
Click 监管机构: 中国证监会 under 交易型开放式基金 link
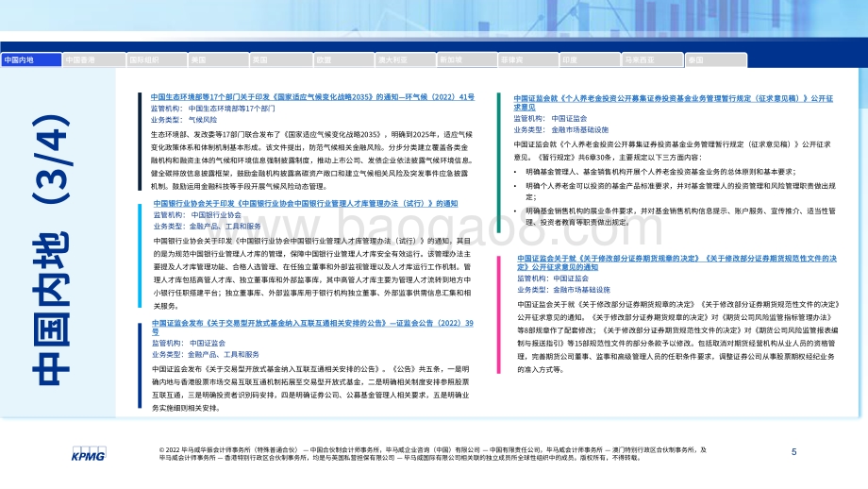[188, 344]
